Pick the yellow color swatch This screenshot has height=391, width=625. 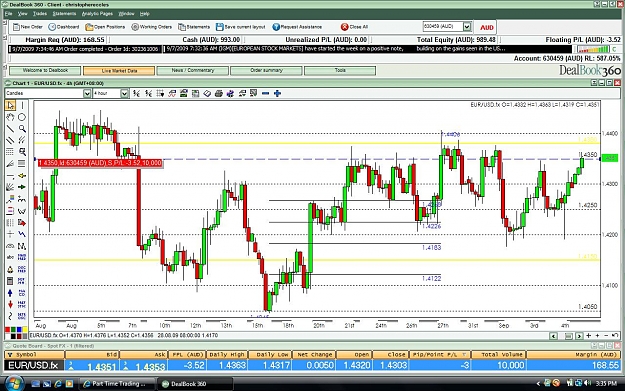tap(25, 330)
